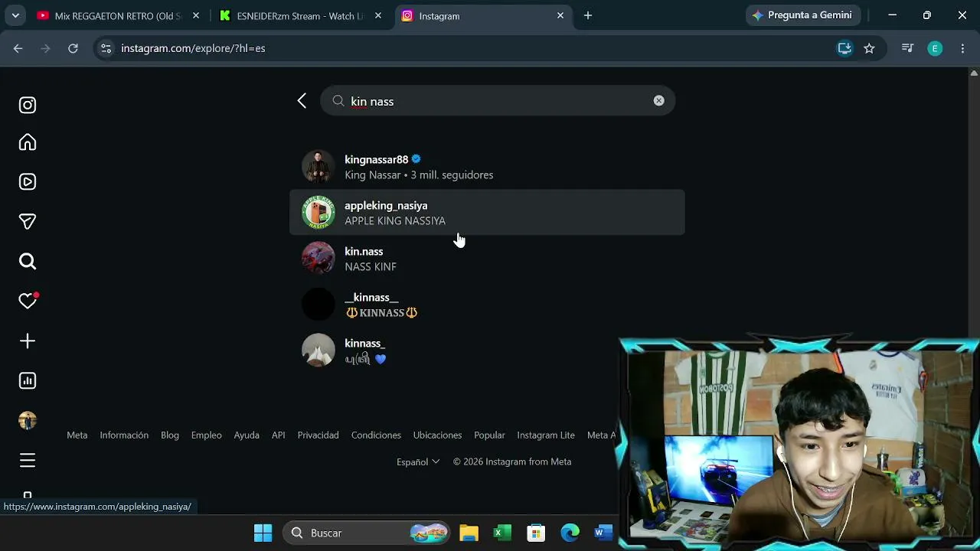Bookmark this page with star icon
This screenshot has width=980, height=551.
click(x=869, y=48)
